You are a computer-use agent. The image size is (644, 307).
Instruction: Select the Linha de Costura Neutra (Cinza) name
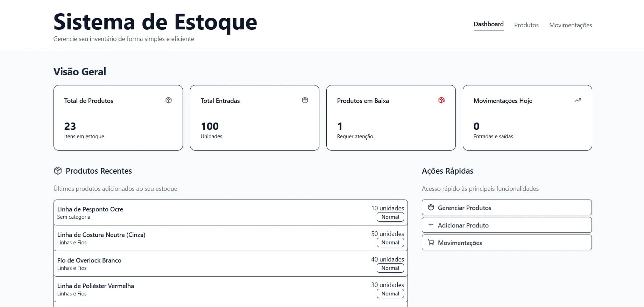101,235
